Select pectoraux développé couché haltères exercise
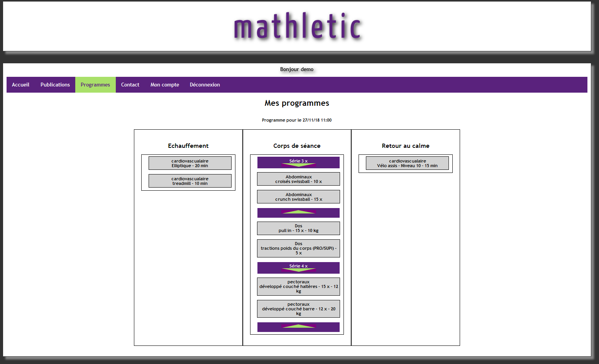This screenshot has width=599, height=364. (298, 286)
